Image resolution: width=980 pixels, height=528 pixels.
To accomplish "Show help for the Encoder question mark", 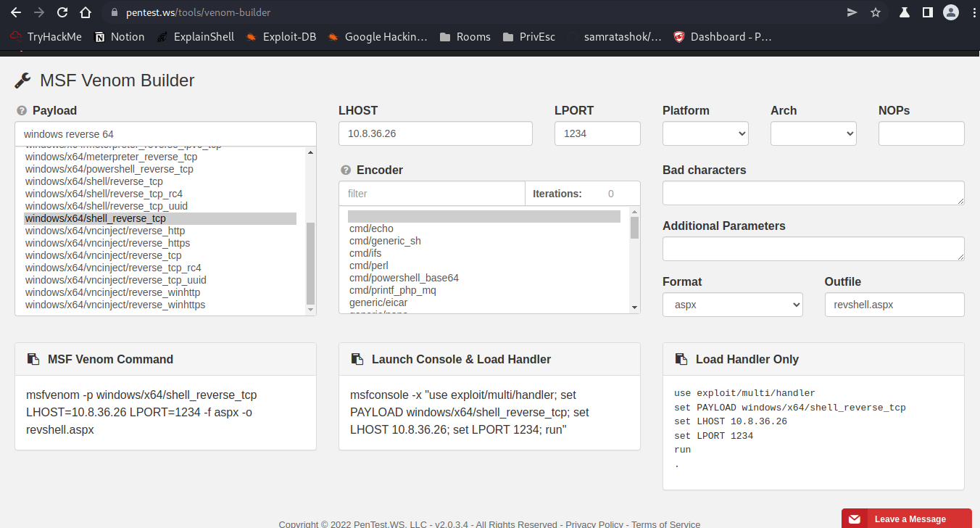I will click(346, 170).
